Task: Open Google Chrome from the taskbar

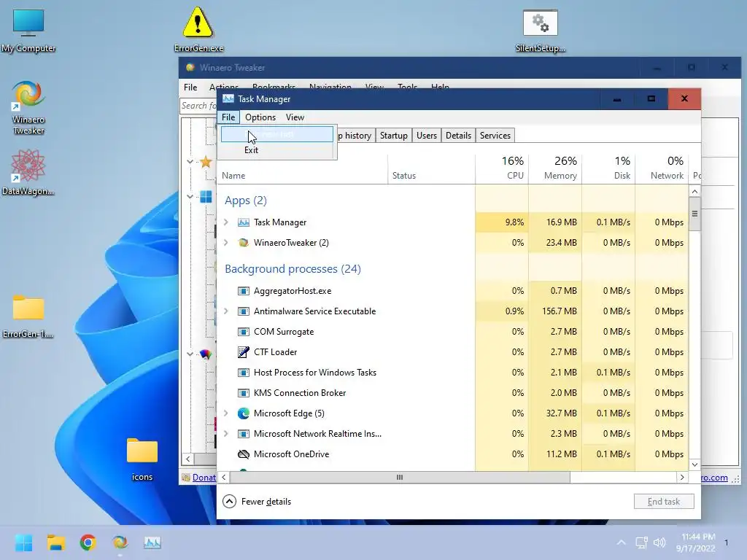Action: 88,542
